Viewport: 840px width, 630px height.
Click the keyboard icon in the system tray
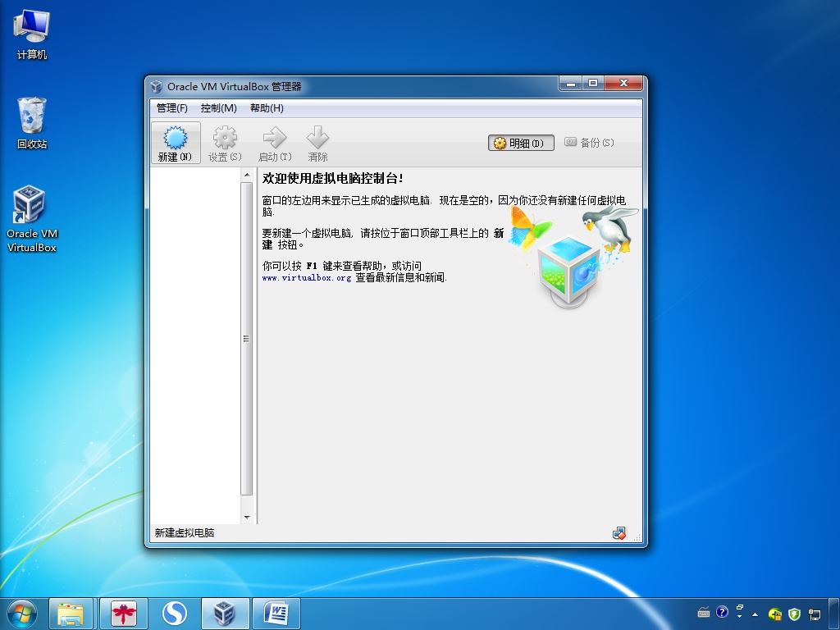[x=704, y=612]
